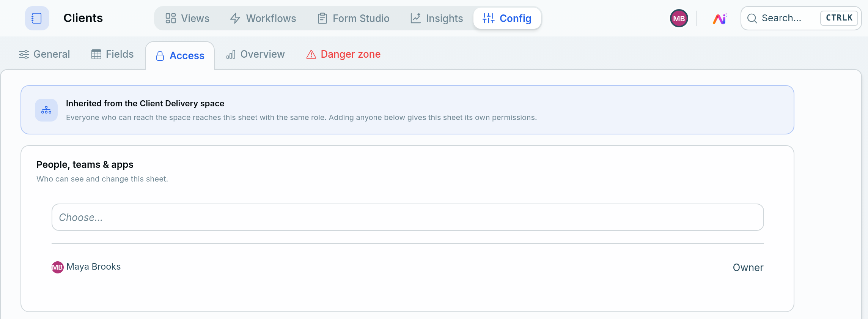Select the Config tab
Viewport: 868px width, 319px height.
[507, 18]
